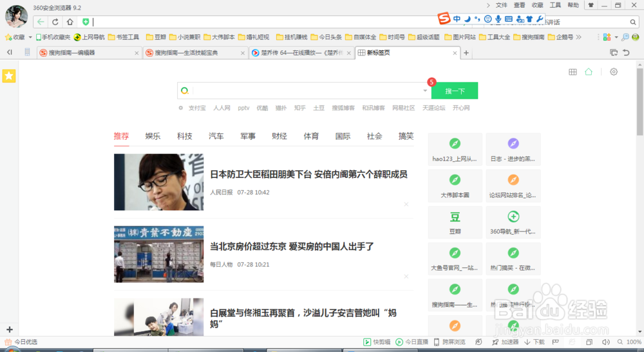Click the page search input field
This screenshot has width=644, height=352.
click(x=306, y=90)
